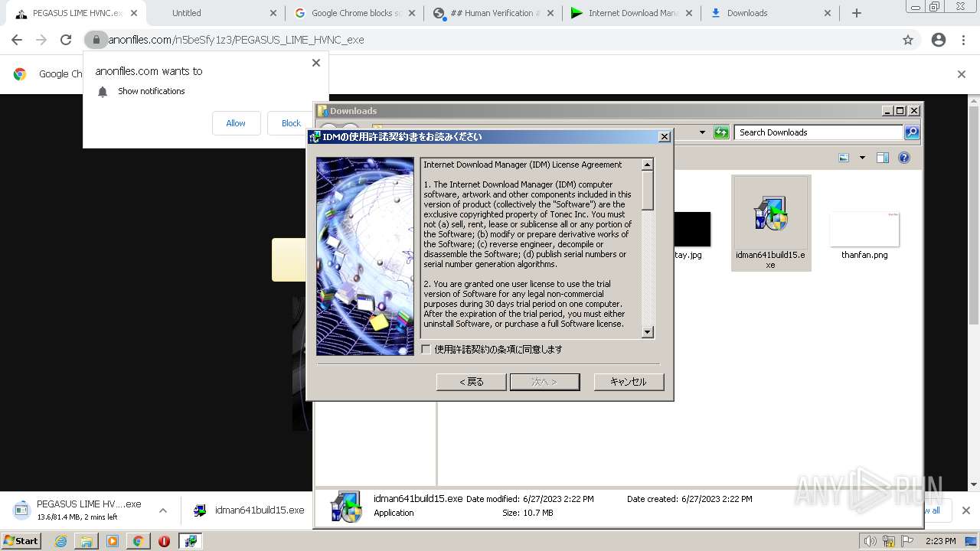The image size is (980, 551).
Task: Switch to the Downloads tab
Action: 770,13
